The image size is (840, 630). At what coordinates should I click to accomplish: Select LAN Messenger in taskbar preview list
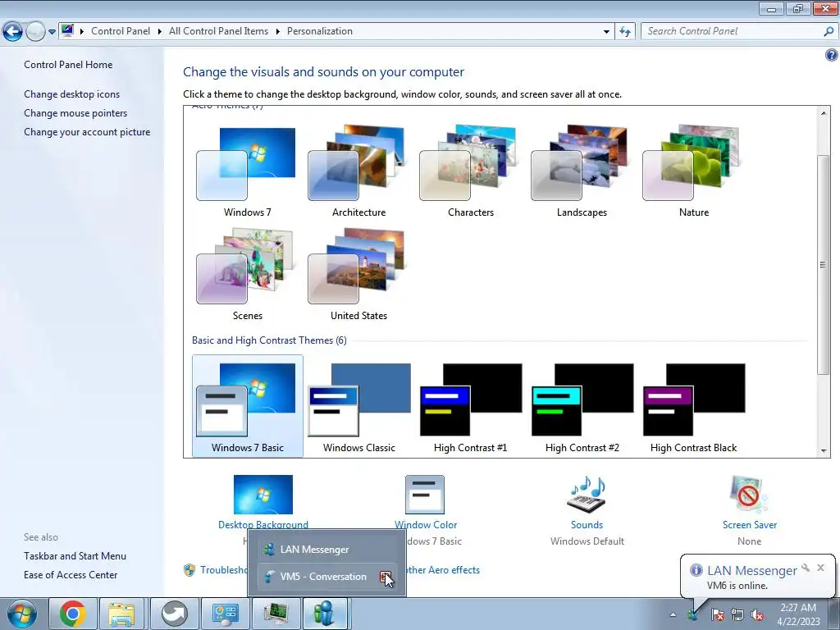pos(326,549)
